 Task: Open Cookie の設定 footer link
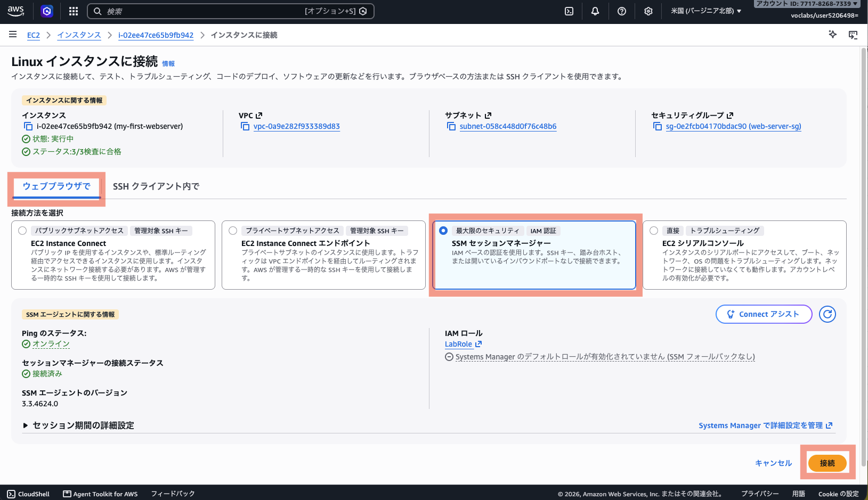[x=839, y=494]
